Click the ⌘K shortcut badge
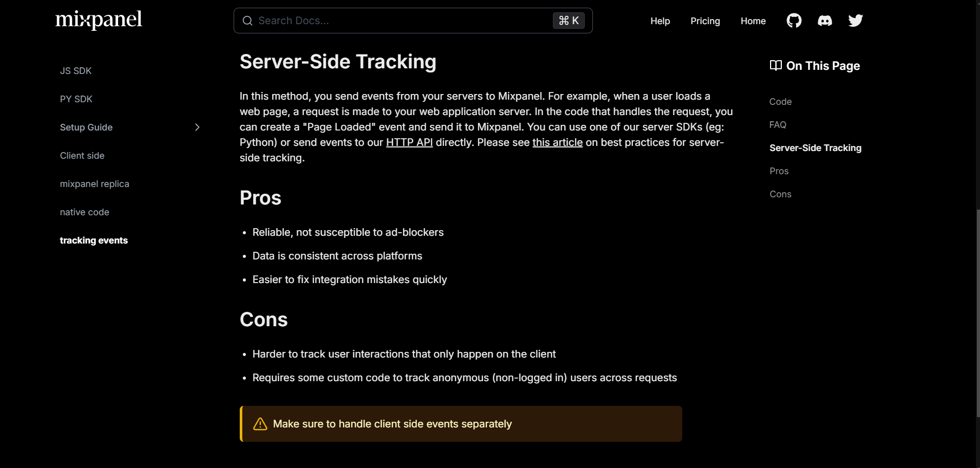 [x=568, y=21]
